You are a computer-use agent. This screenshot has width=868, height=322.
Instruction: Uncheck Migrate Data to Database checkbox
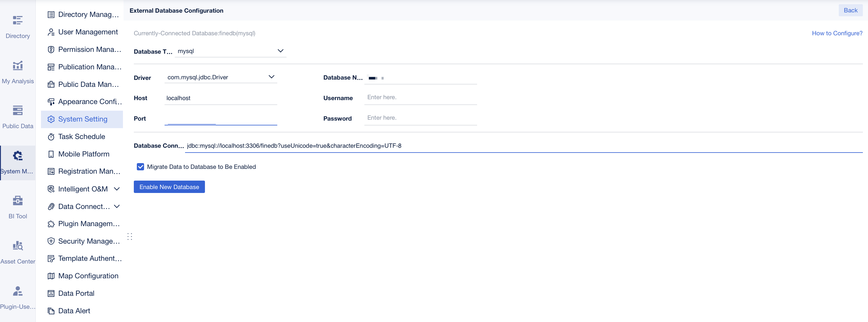[x=140, y=166]
